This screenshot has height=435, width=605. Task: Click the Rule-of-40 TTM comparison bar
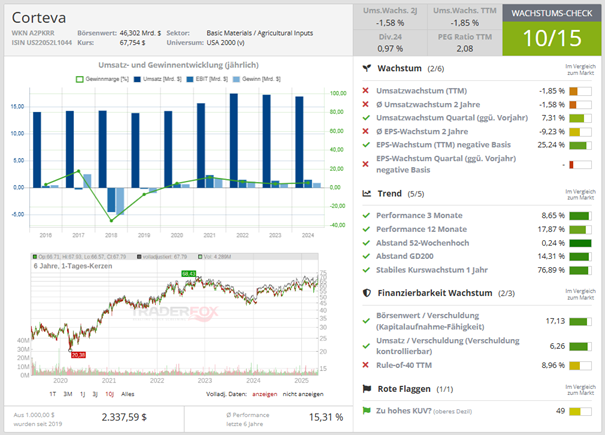click(x=580, y=366)
